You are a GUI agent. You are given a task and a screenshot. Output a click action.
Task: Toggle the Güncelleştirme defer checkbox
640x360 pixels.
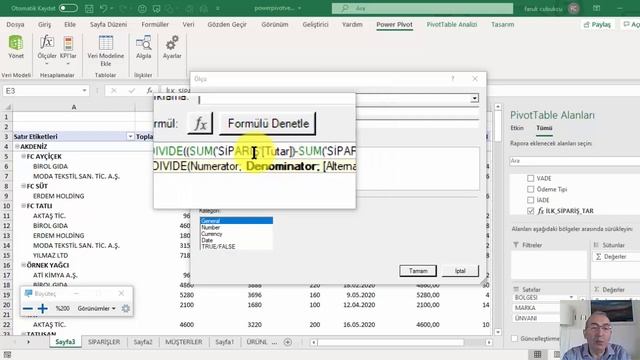coord(514,339)
